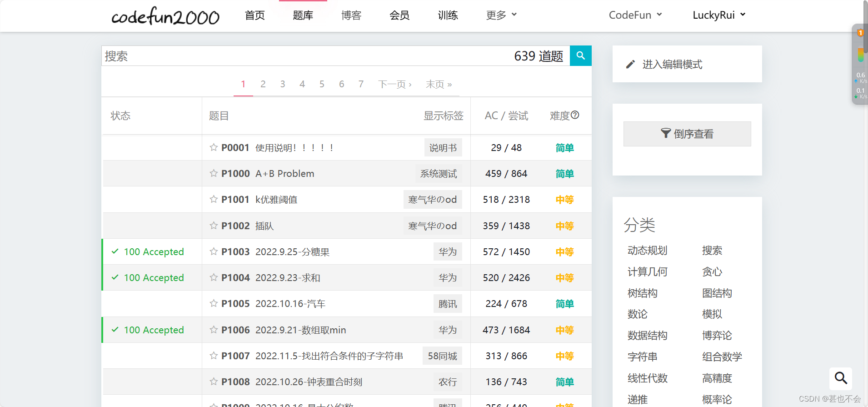
Task: Star problem P0001
Action: (x=214, y=147)
